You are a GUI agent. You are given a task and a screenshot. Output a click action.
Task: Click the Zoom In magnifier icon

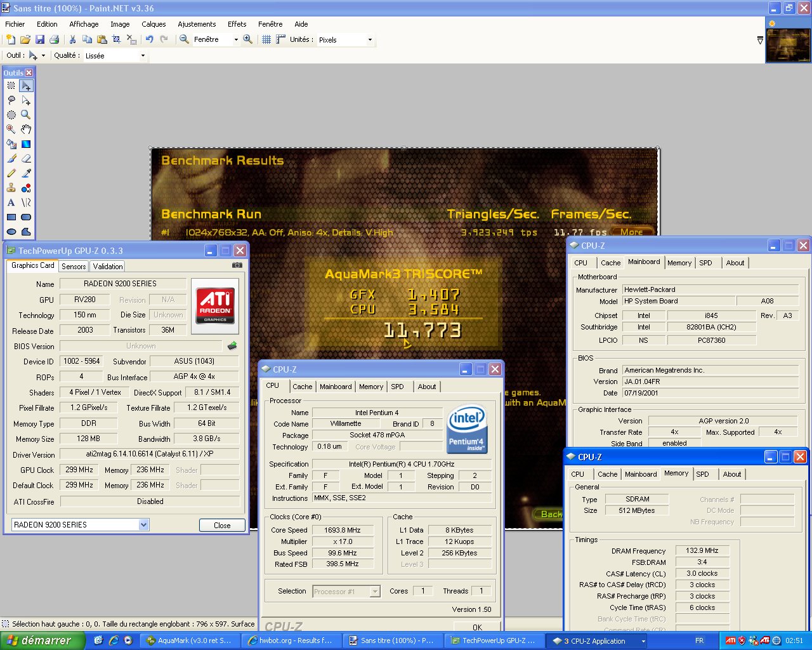(x=248, y=39)
